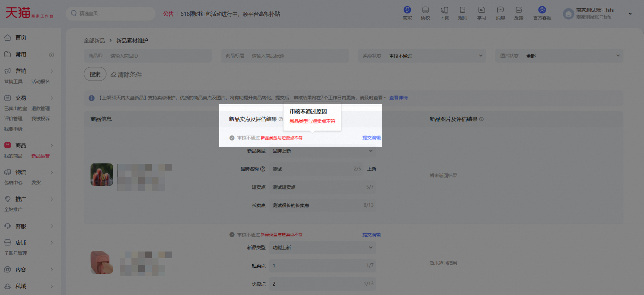
Task: Open 营销工具 in the sidebar
Action: (13, 81)
